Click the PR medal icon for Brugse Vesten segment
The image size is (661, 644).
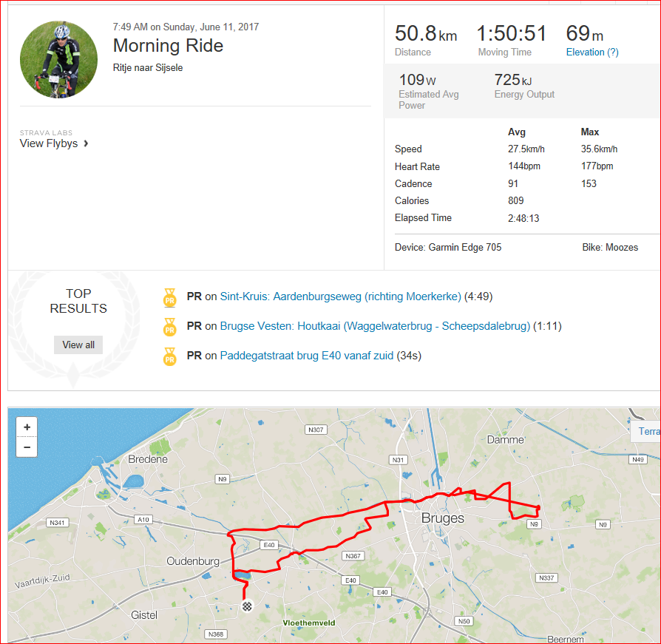[x=170, y=327]
